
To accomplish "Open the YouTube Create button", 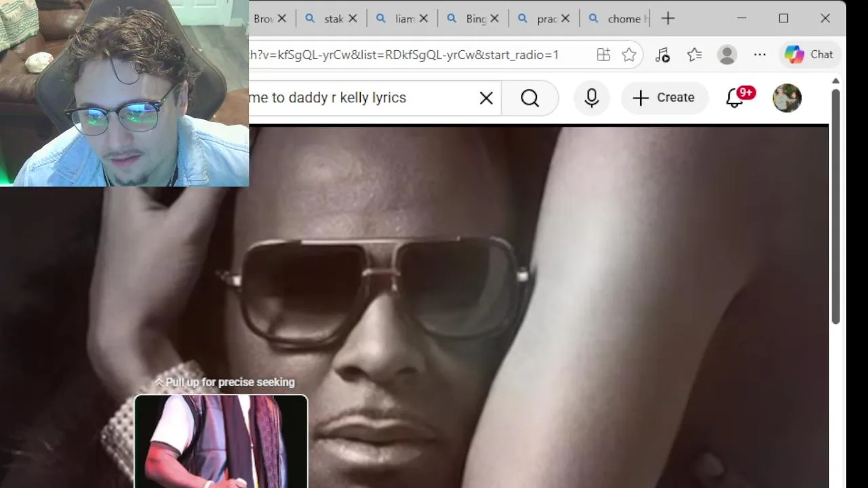I will click(664, 98).
